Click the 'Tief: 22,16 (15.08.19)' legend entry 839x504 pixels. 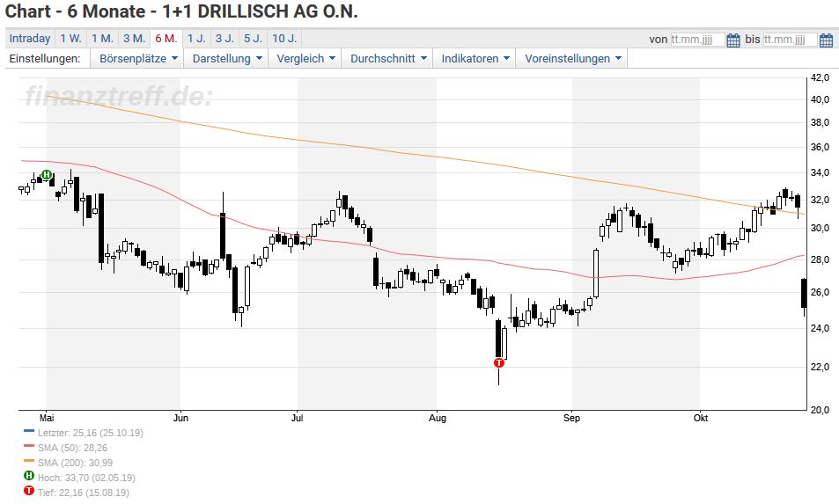[83, 493]
